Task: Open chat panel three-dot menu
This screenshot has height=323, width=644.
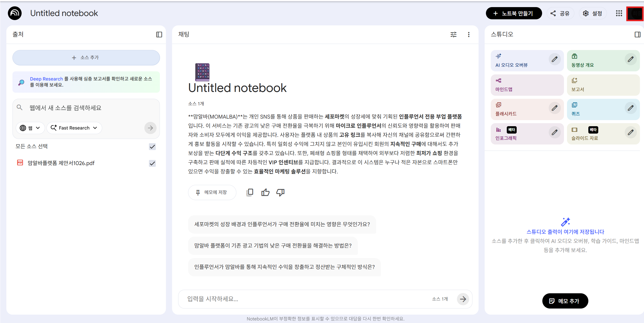Action: coord(469,35)
